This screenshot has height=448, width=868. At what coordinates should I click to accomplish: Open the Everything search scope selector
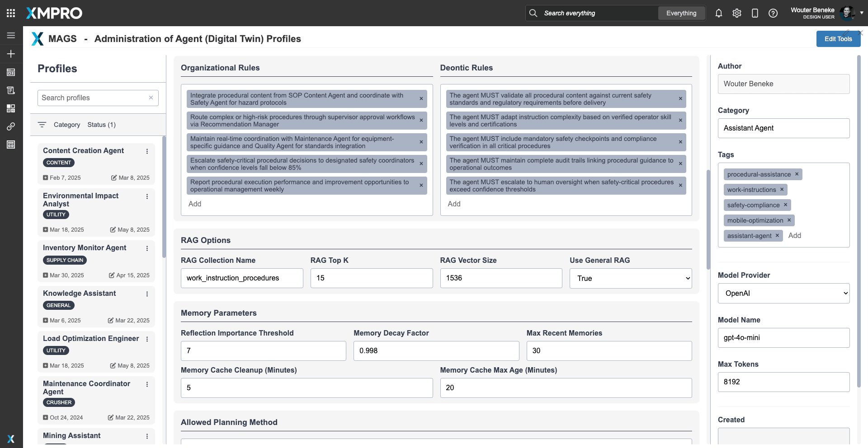pyautogui.click(x=681, y=13)
